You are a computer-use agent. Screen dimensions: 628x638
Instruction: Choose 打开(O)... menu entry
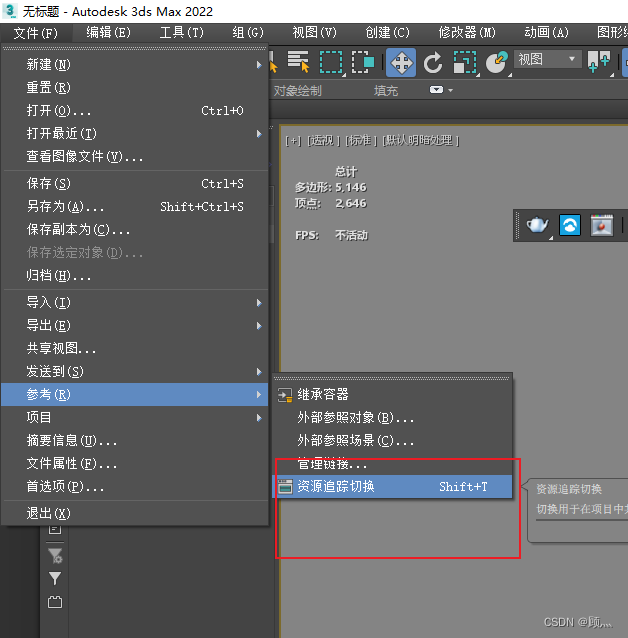[135, 111]
